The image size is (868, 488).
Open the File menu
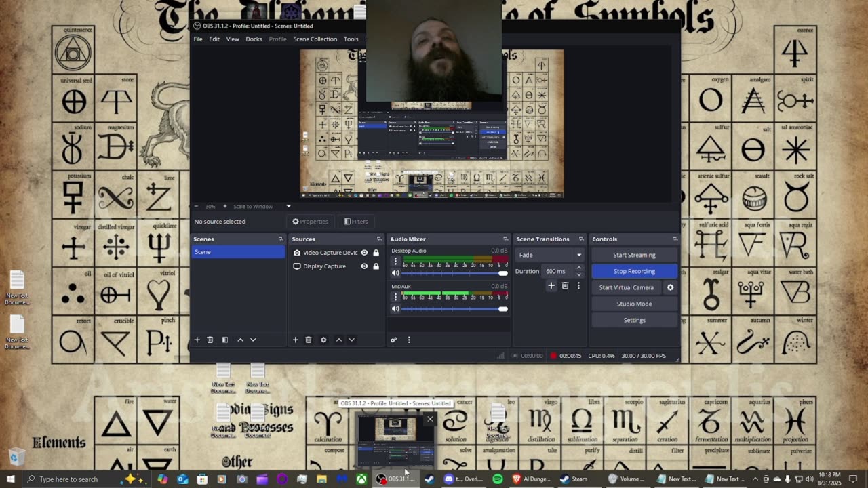pyautogui.click(x=198, y=39)
